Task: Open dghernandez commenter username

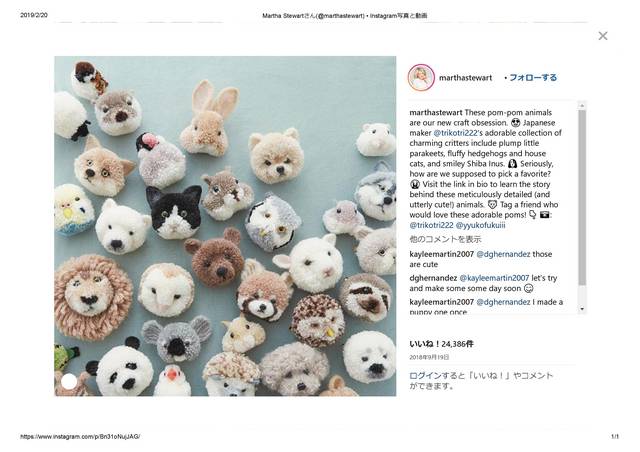Action: point(433,278)
